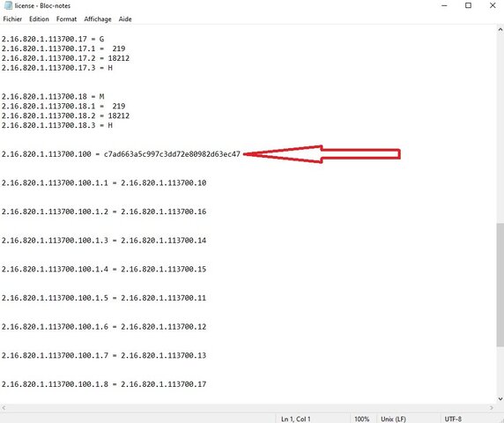Click the vertical scrollbar down arrow

click(500, 399)
